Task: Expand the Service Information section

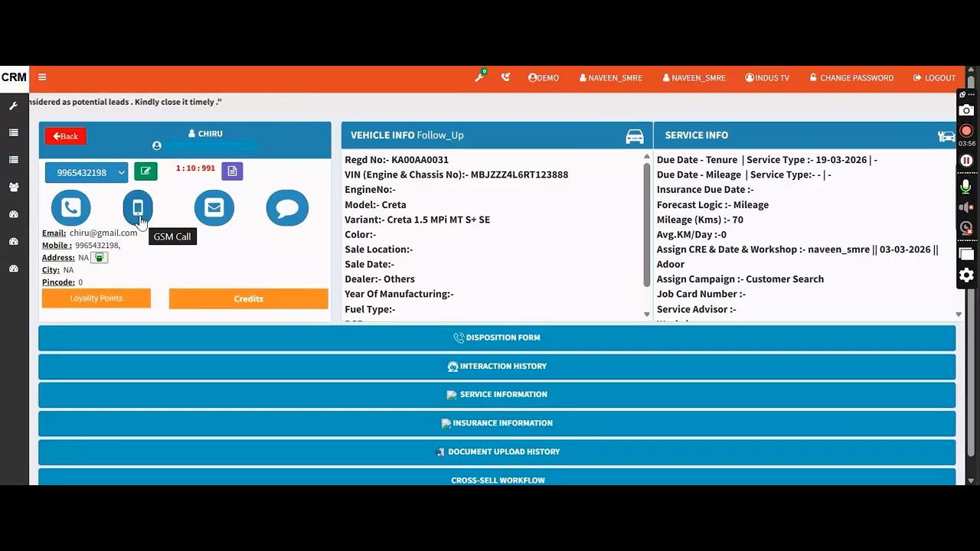Action: [x=497, y=395]
